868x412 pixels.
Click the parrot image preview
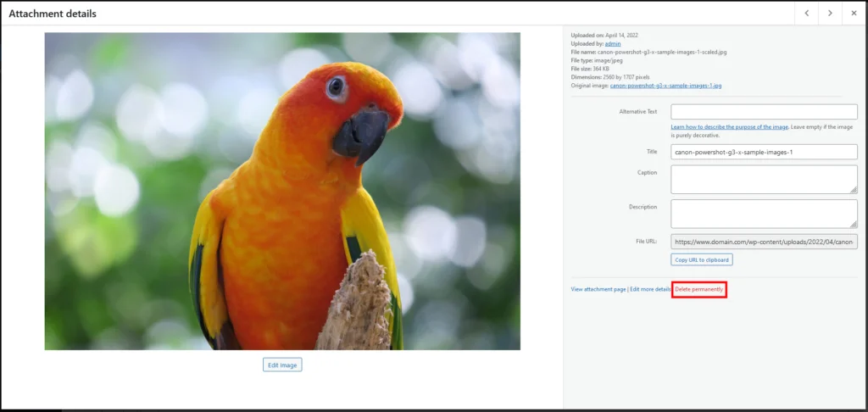282,191
